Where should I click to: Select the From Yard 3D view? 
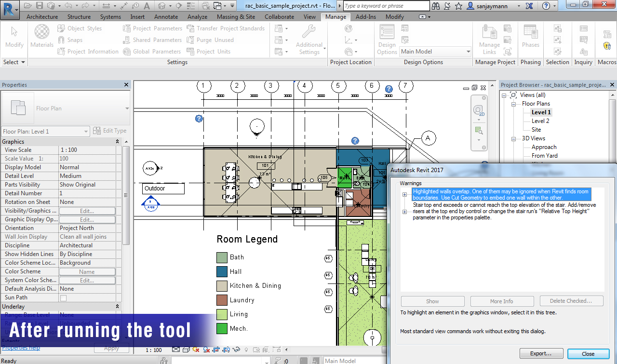[x=545, y=156]
